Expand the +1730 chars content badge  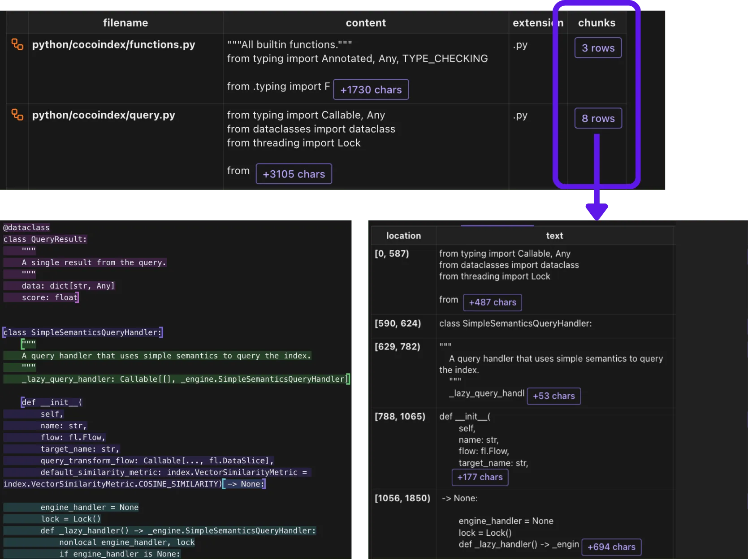(371, 90)
